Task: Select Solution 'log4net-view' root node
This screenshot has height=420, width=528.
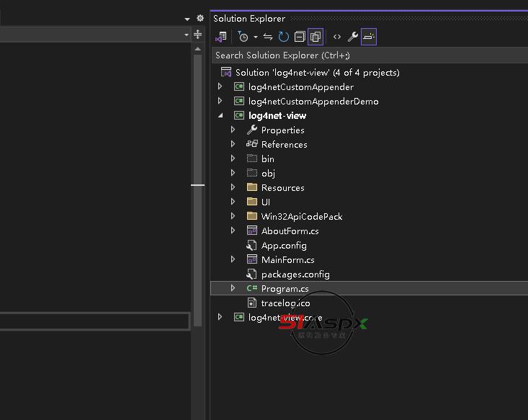Action: point(317,73)
